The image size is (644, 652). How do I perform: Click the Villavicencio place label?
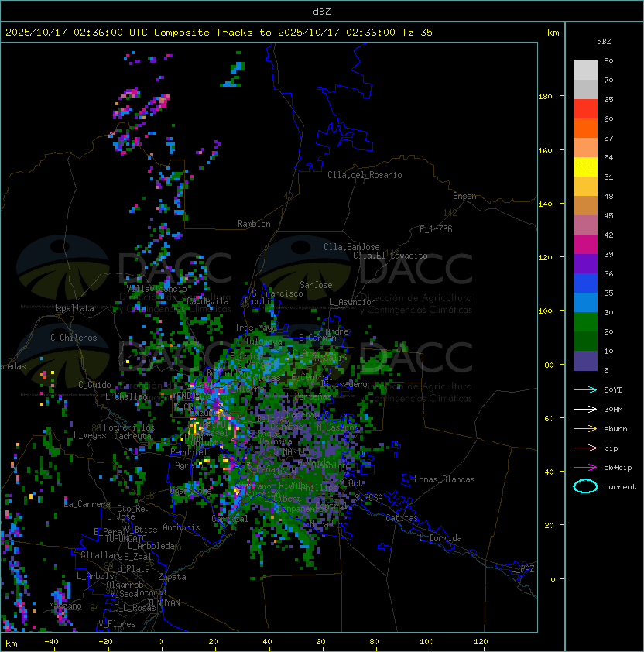pyautogui.click(x=156, y=289)
